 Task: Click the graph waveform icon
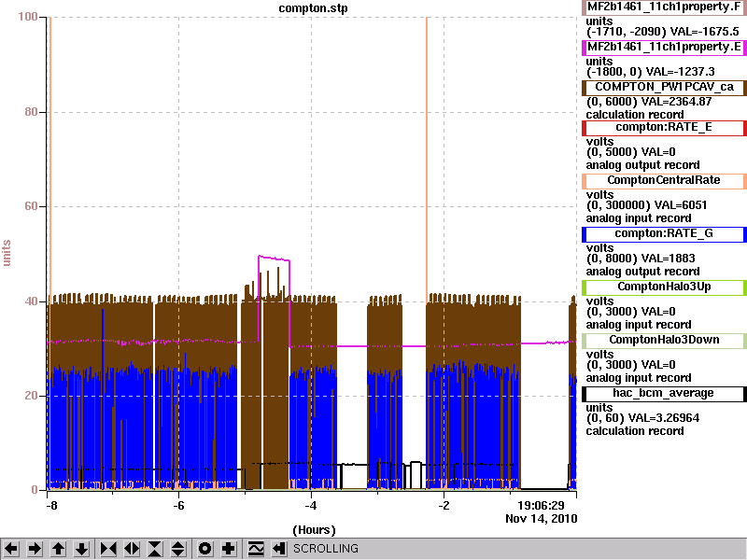256,549
